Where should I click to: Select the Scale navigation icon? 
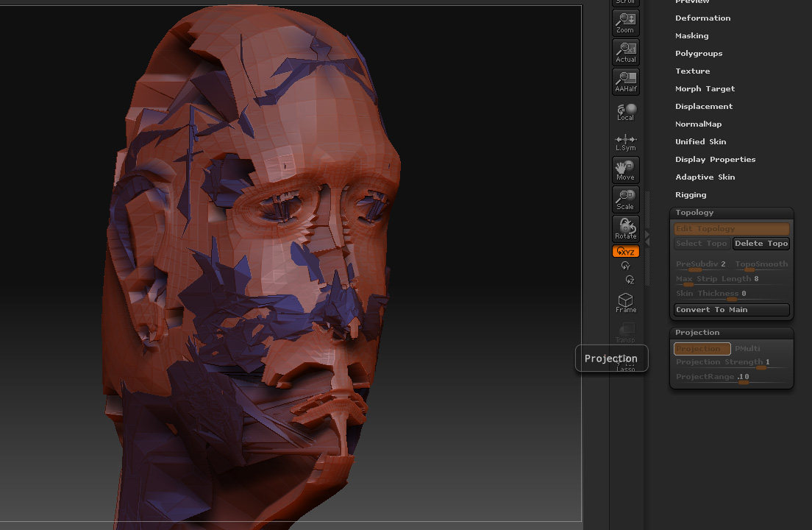pos(626,199)
